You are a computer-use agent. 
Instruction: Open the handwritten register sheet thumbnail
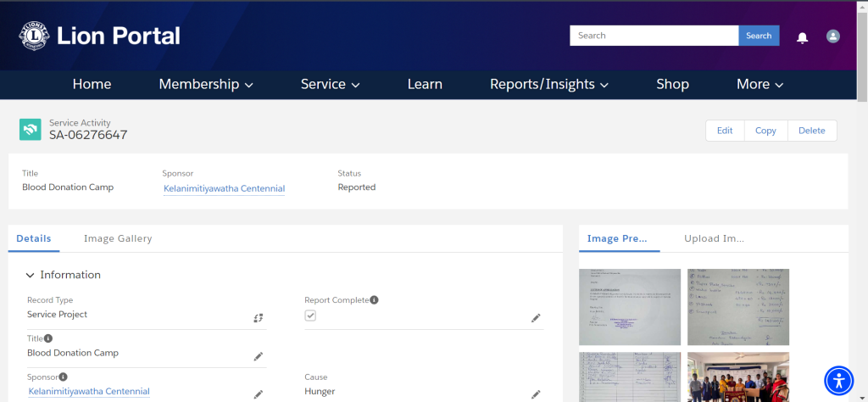coord(630,377)
